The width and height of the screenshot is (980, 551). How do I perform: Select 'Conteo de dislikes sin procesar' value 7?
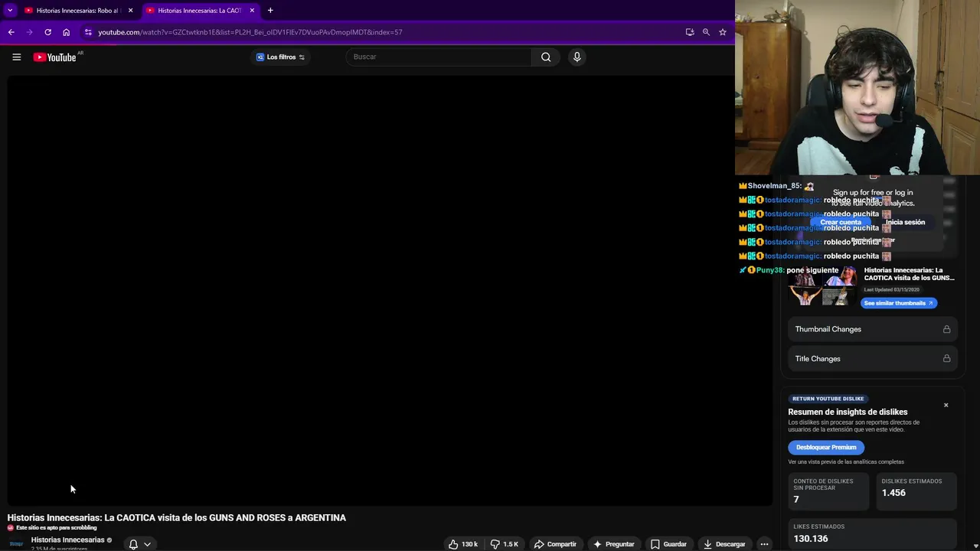(x=796, y=499)
